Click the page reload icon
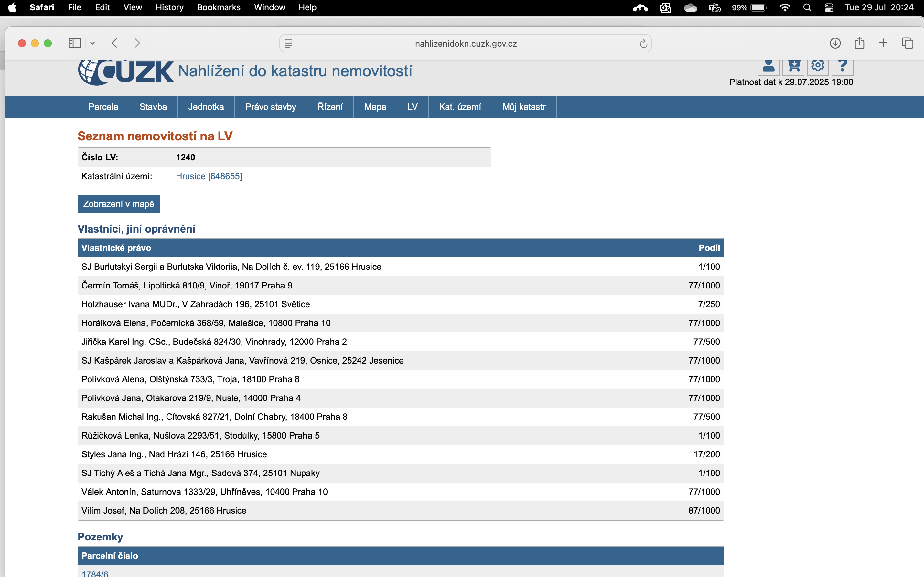The image size is (924, 577). 643,44
